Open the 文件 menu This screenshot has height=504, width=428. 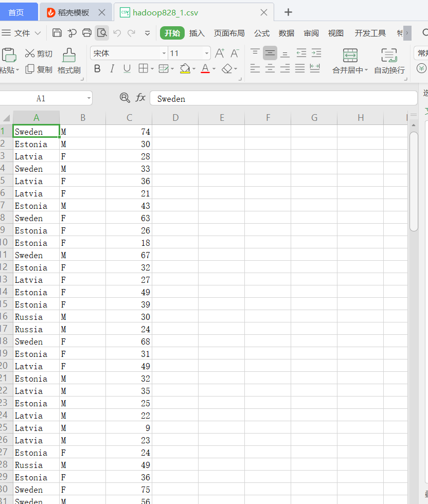[21, 33]
